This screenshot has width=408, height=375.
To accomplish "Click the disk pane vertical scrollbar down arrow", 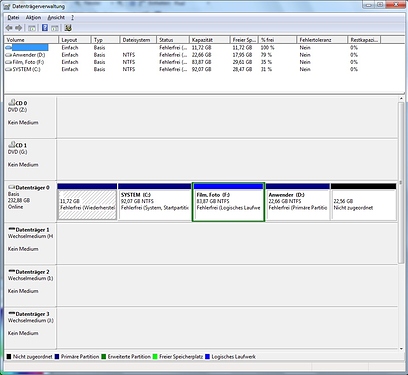I will click(x=401, y=349).
